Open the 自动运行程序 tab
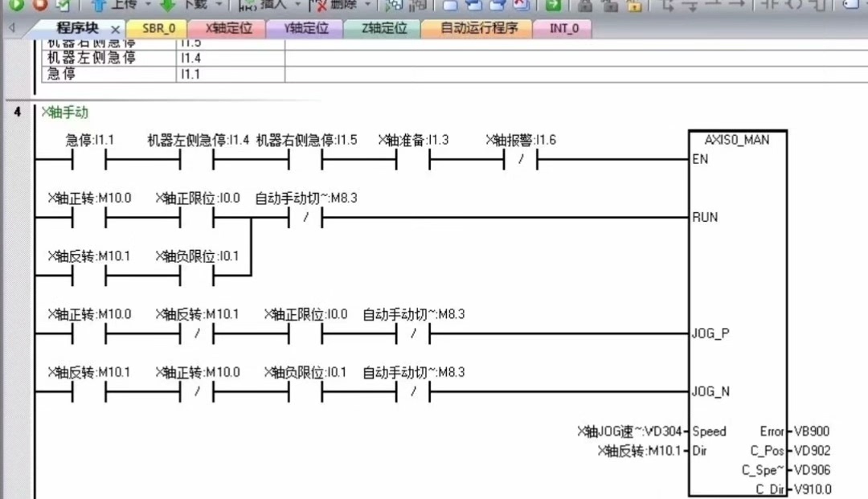Viewport: 868px width, 499px height. 479,28
